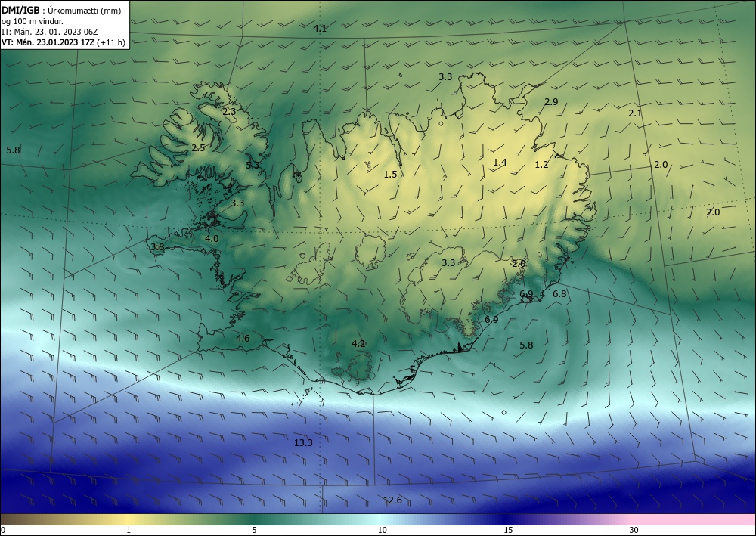
Task: Select the 1.4 value label
Action: (x=500, y=162)
